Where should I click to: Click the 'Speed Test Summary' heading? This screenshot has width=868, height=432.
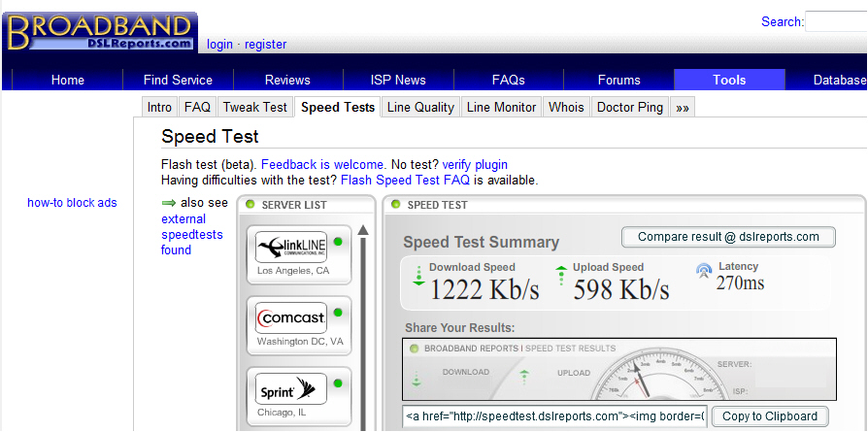[x=481, y=243]
